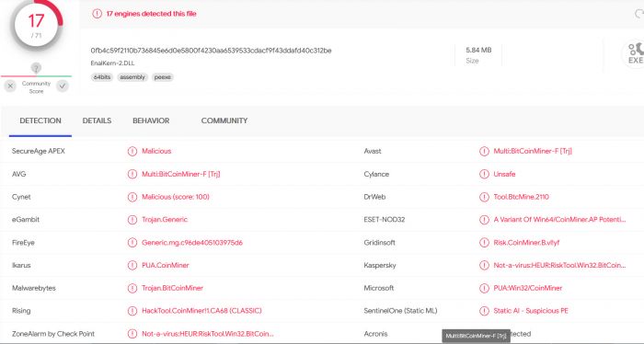Click '17 engines detected this file' message
Screen dimensions: 644x344
[151, 14]
